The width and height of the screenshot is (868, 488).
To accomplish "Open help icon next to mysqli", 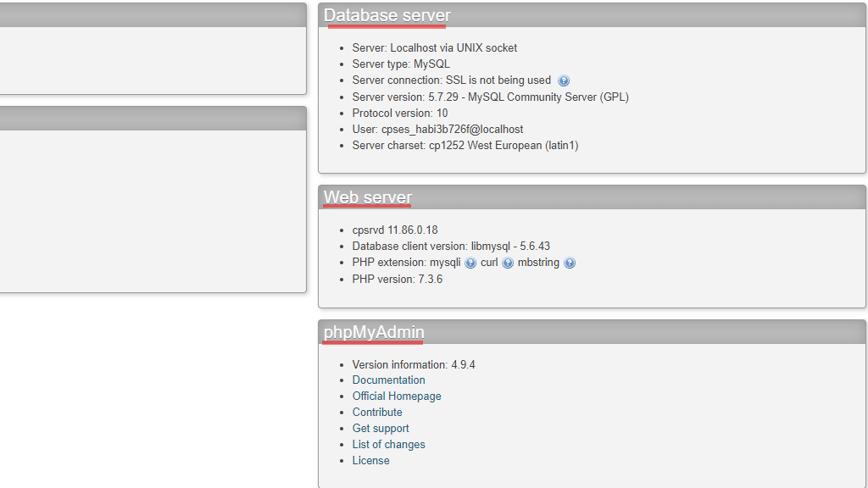I will point(470,263).
